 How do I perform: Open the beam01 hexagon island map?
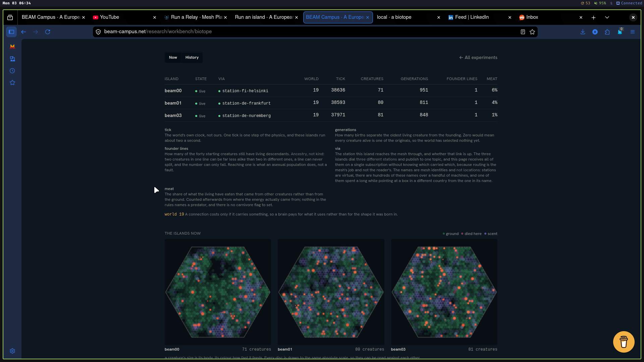click(x=331, y=292)
